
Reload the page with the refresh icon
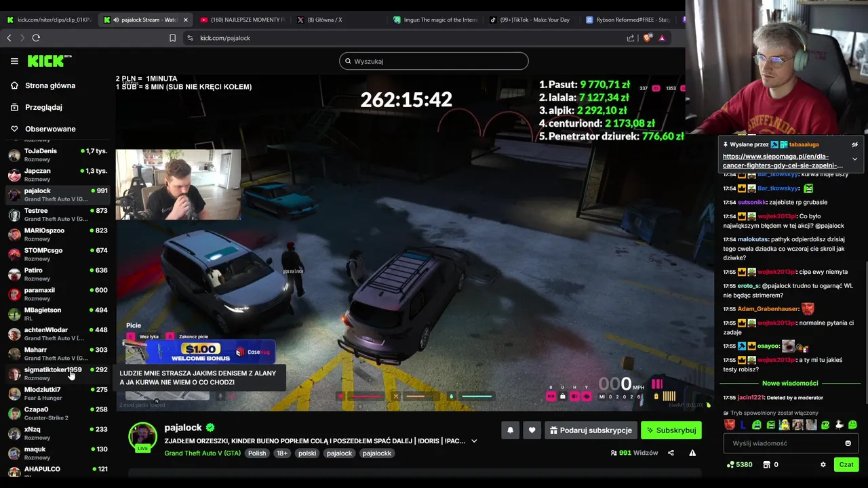click(x=36, y=38)
